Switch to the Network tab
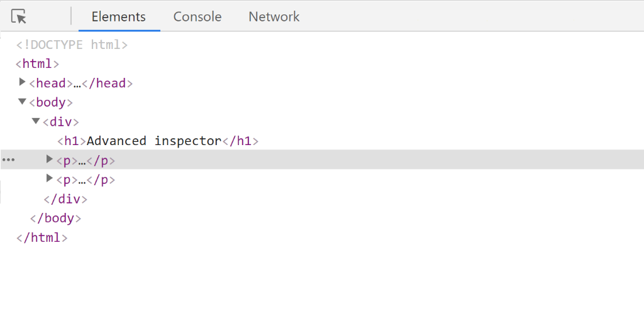This screenshot has height=314, width=644. click(x=274, y=17)
